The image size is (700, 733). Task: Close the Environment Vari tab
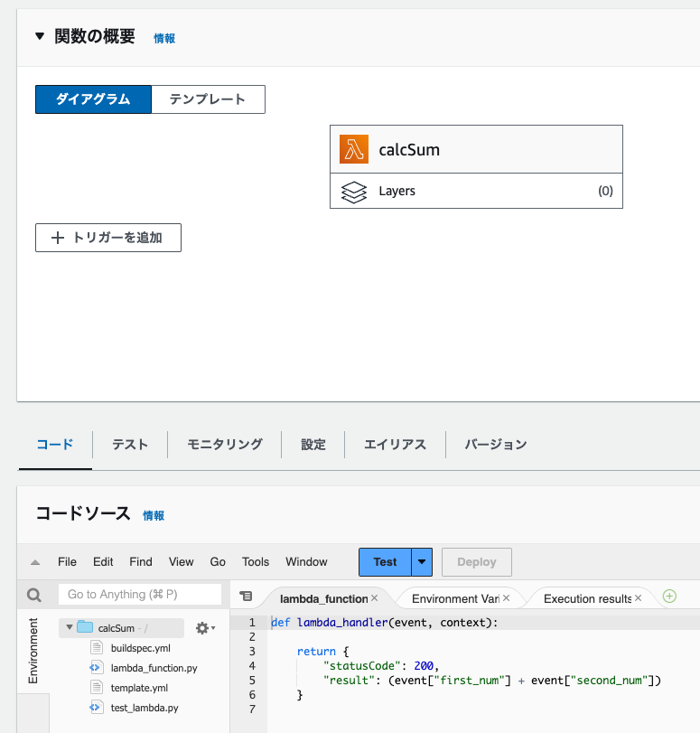click(x=506, y=598)
